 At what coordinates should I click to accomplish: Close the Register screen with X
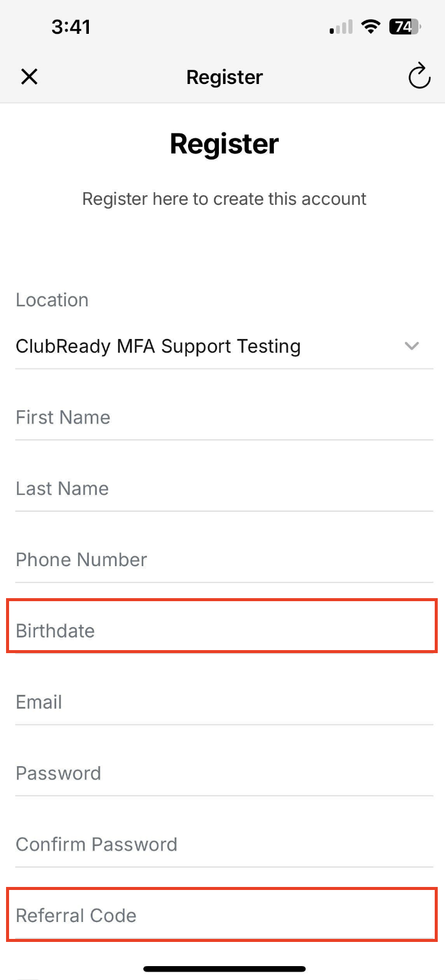pos(29,77)
